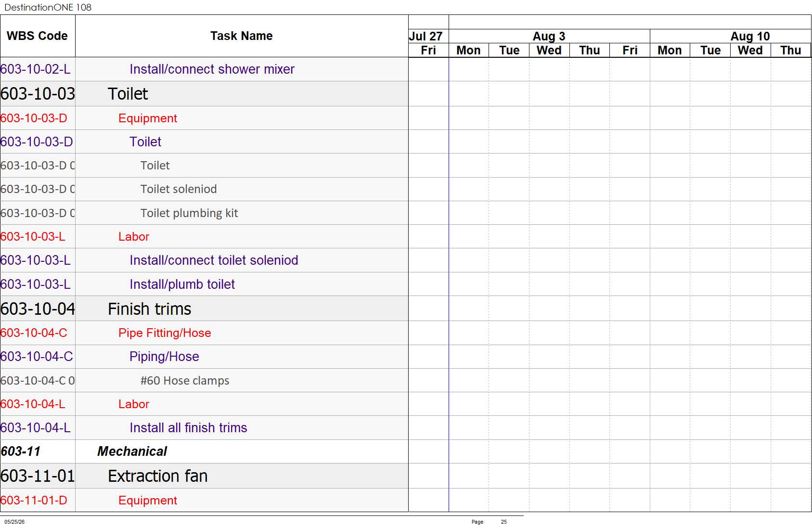Click the DestinationONE 108 project title
This screenshot has width=812, height=528.
pyautogui.click(x=48, y=7)
